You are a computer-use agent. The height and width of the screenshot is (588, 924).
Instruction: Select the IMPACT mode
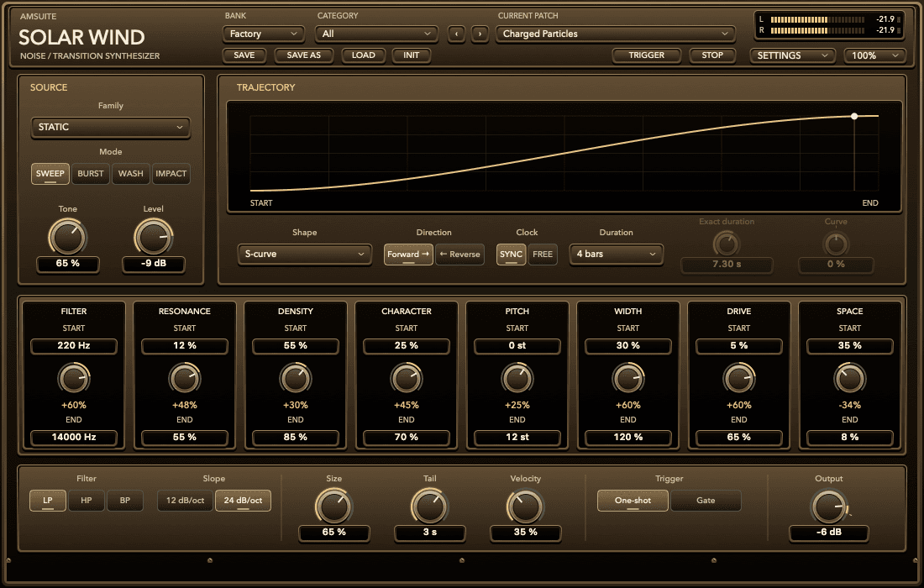pos(171,174)
